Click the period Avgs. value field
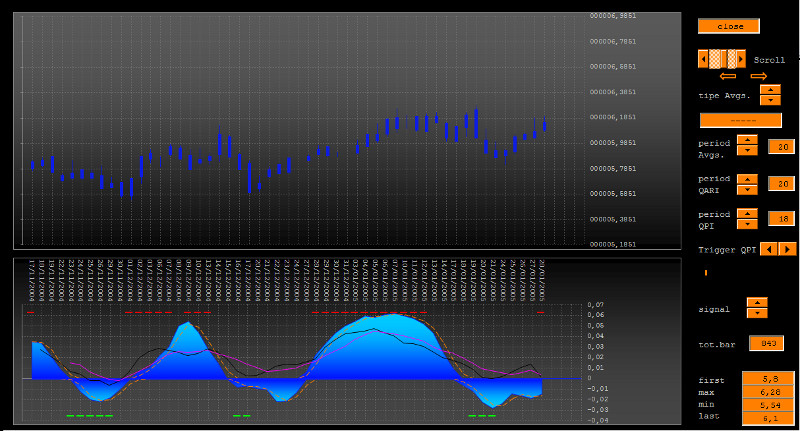This screenshot has height=431, width=800. pos(781,147)
